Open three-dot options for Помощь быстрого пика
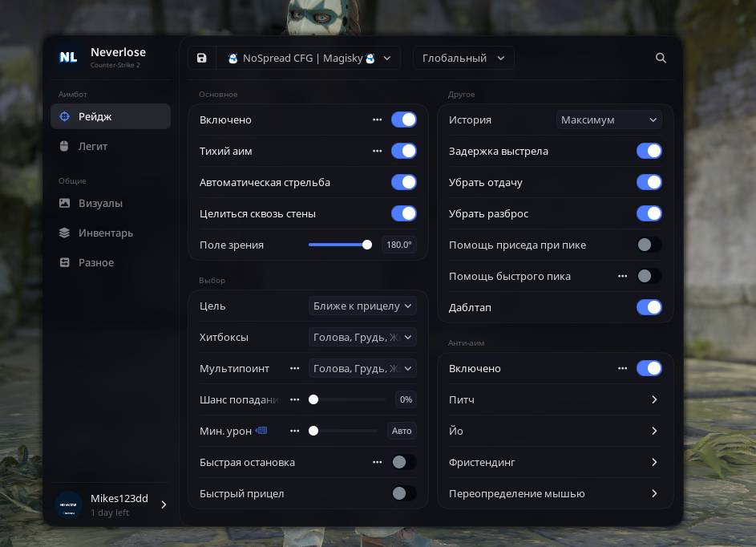 coord(623,276)
